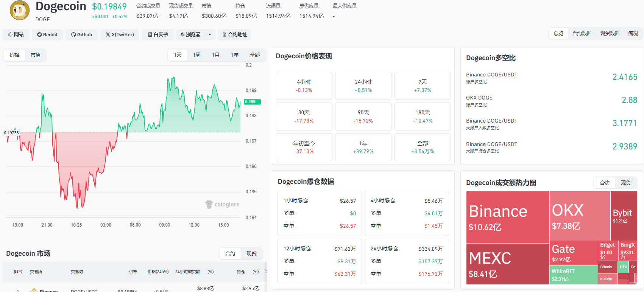Select 合约 in the heatmap toggle
Viewport: 644px width, 292px height.
point(605,183)
